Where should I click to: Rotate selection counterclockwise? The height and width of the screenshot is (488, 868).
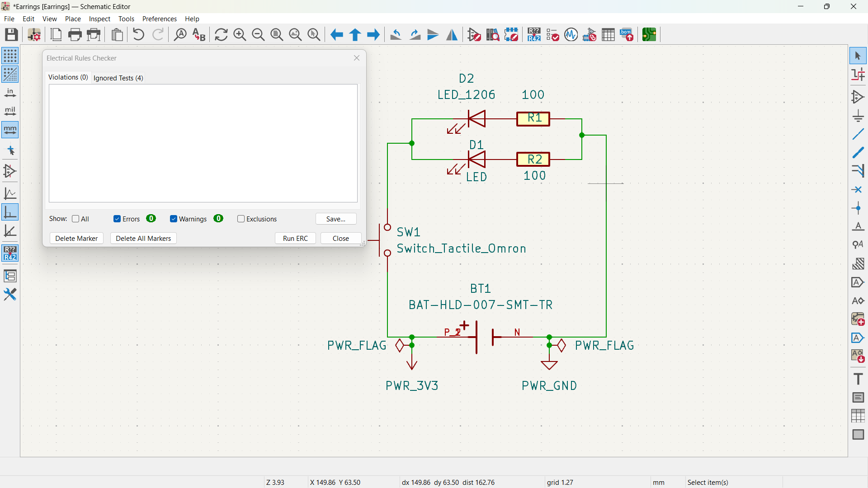click(x=396, y=35)
